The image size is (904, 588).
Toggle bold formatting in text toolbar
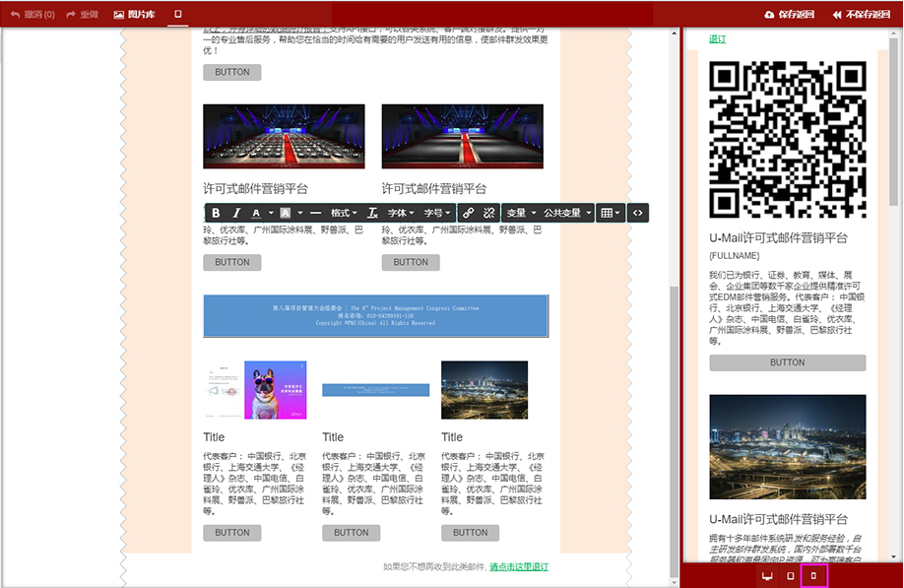coord(217,213)
